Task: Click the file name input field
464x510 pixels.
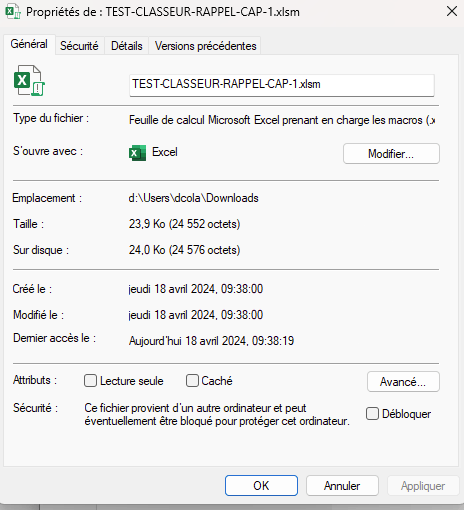Action: pos(282,85)
